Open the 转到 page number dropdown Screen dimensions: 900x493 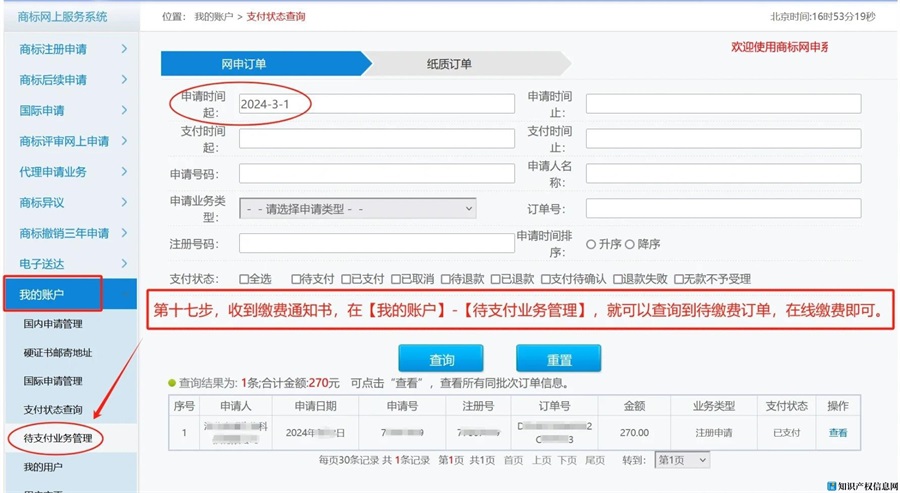pyautogui.click(x=682, y=460)
